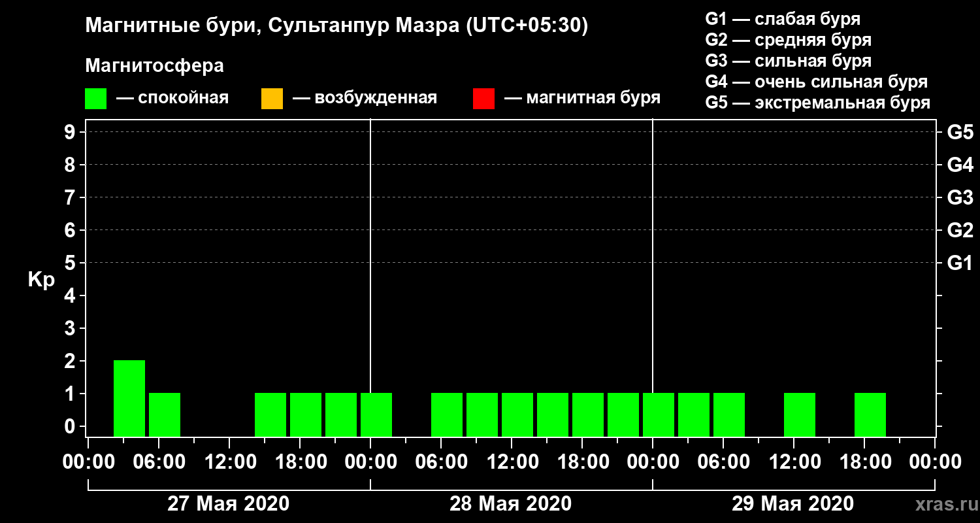Click the '— возбужденная' legend label

point(365,99)
